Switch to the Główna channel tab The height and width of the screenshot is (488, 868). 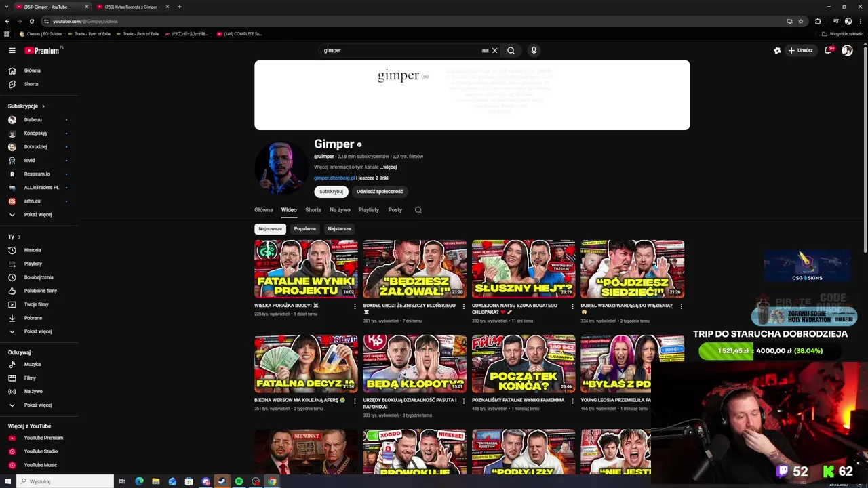coord(263,210)
